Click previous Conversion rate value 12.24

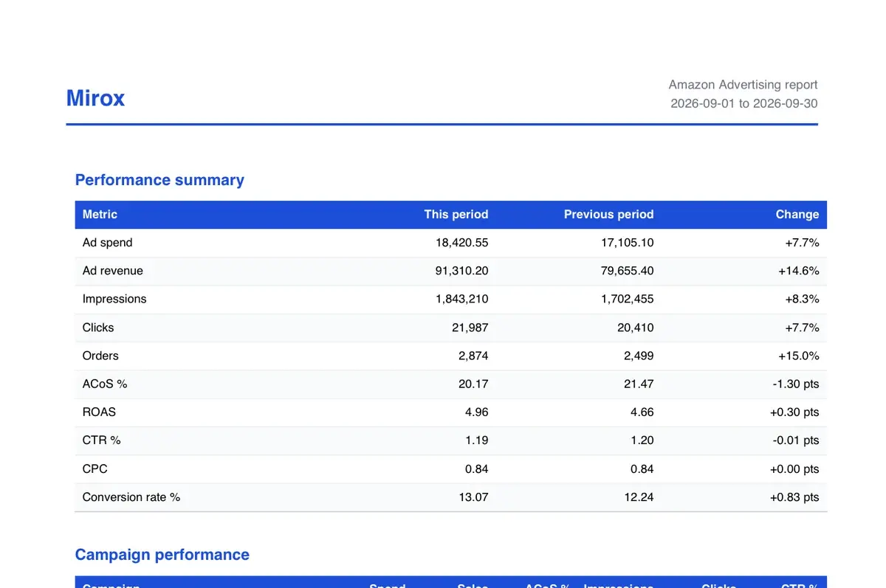click(x=639, y=497)
